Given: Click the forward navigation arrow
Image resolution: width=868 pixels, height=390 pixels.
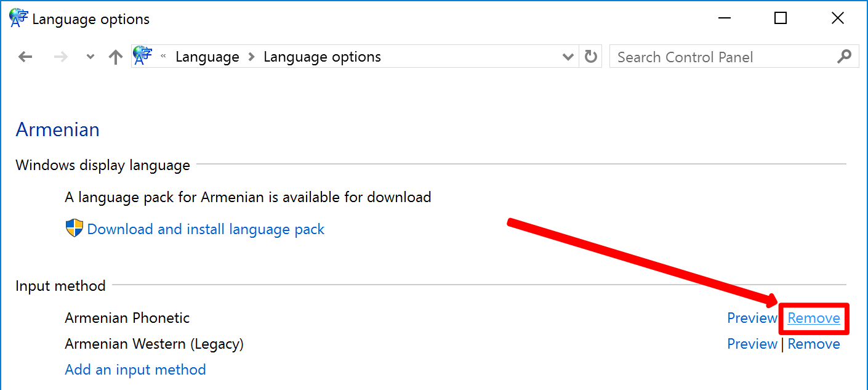Looking at the screenshot, I should click(x=61, y=57).
